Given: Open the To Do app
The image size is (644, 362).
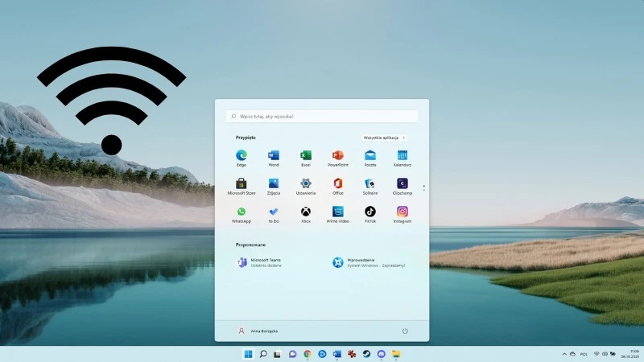Looking at the screenshot, I should (x=274, y=215).
